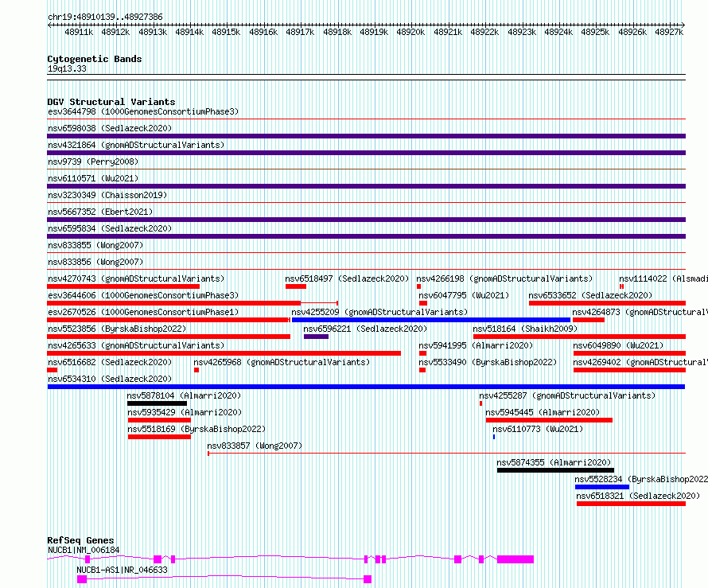The width and height of the screenshot is (708, 588).
Task: Click the nsv4269402 variant label
Action: pyautogui.click(x=640, y=362)
